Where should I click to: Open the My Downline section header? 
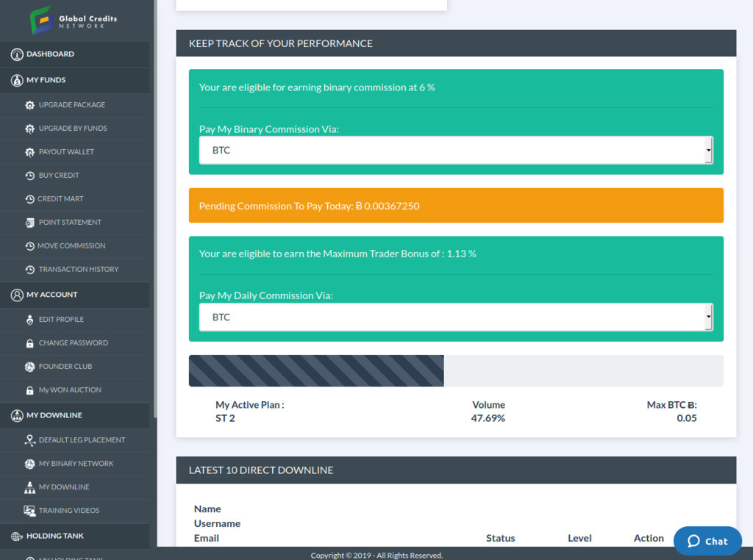pos(54,415)
